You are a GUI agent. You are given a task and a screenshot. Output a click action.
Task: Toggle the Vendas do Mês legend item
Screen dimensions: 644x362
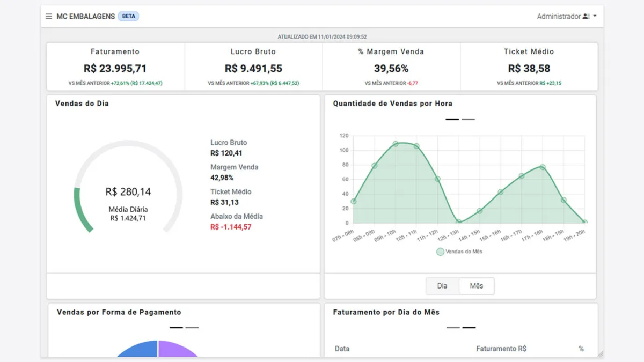[459, 252]
